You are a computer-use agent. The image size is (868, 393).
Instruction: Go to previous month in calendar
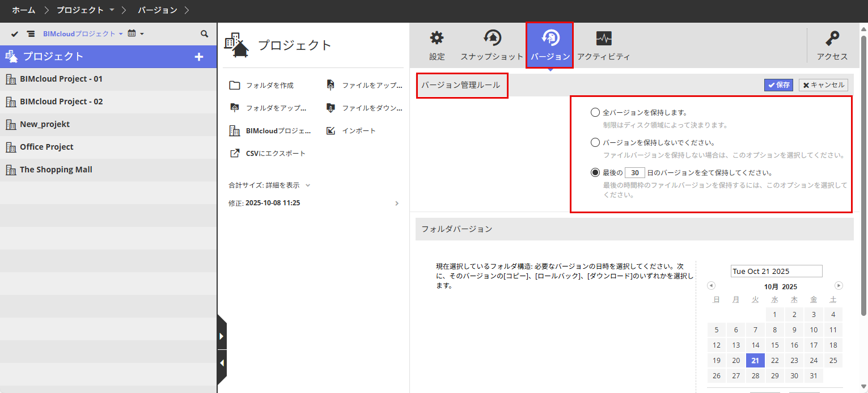[x=712, y=286]
